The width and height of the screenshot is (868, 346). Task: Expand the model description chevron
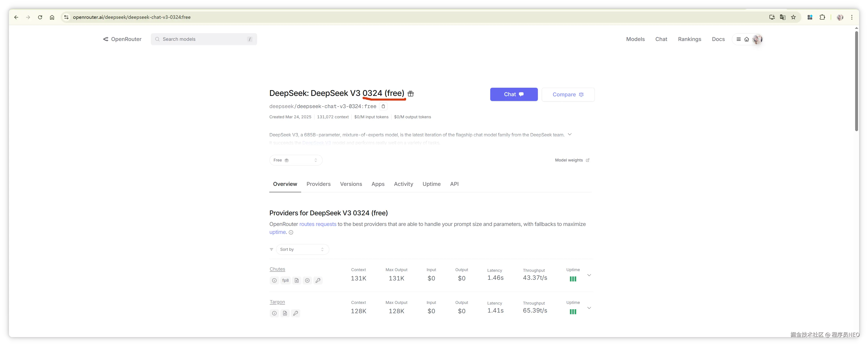pos(570,134)
